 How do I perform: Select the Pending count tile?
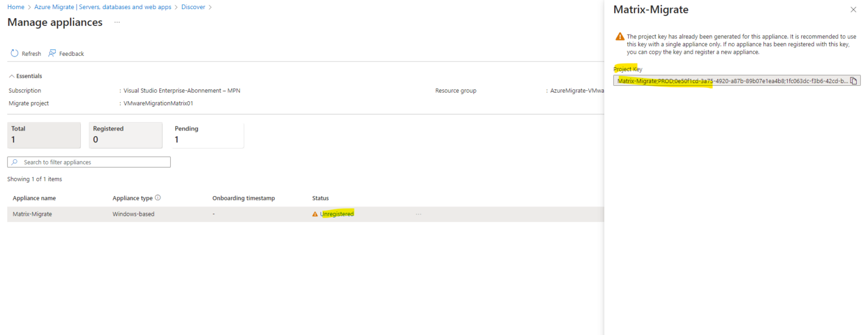point(207,135)
